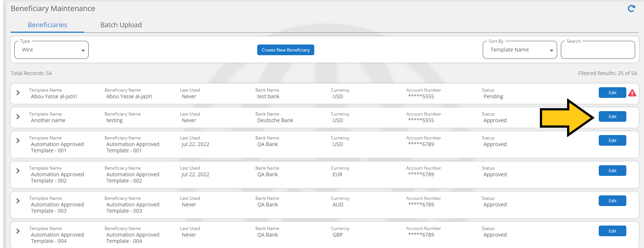Click Never in Another name row
644x248 pixels.
(x=189, y=120)
